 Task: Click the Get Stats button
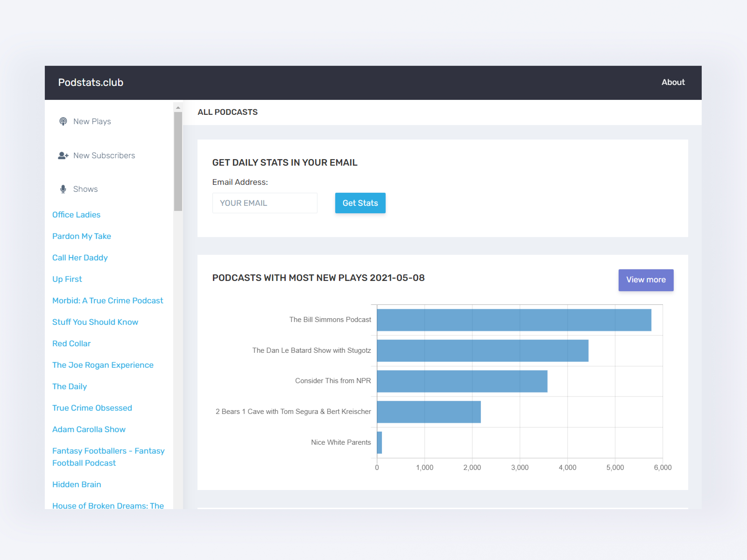(360, 203)
